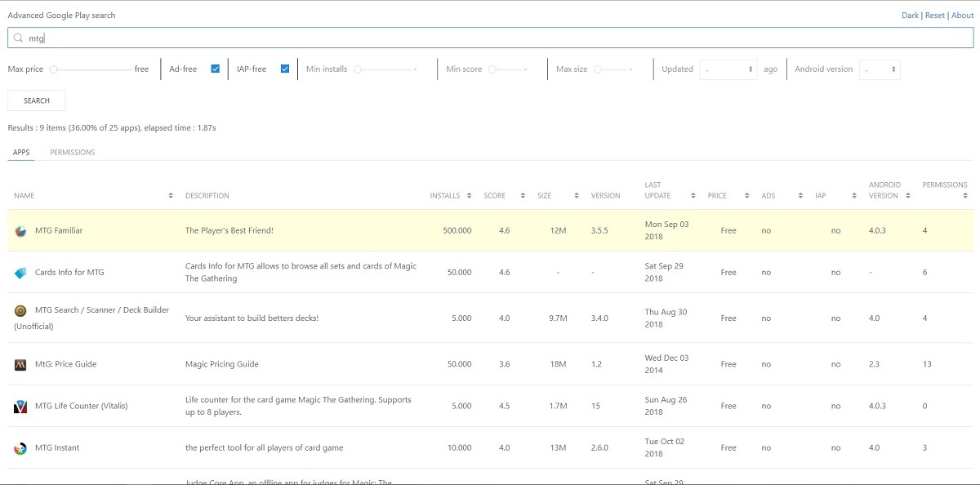Open the About link
980x485 pixels.
(x=963, y=16)
